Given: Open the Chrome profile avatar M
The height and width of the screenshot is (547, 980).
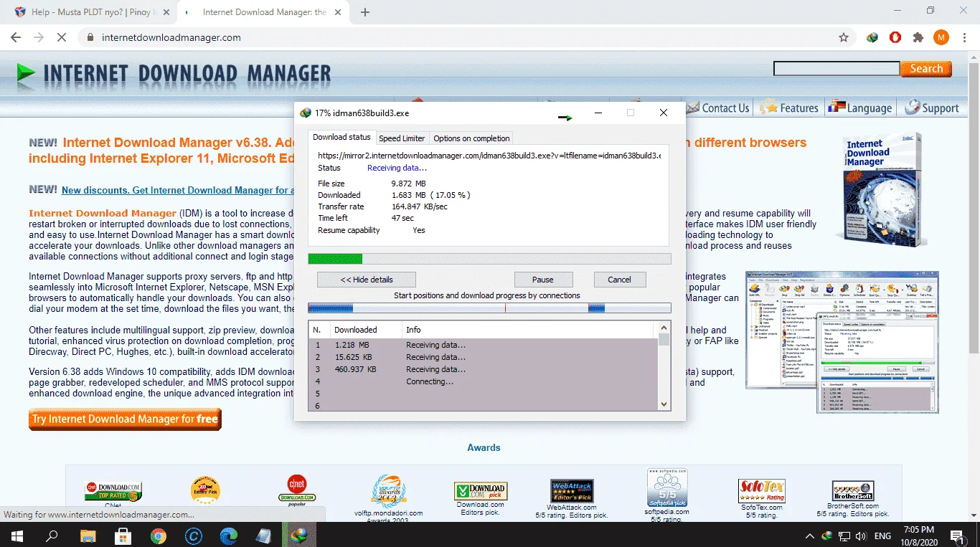Looking at the screenshot, I should pos(941,37).
